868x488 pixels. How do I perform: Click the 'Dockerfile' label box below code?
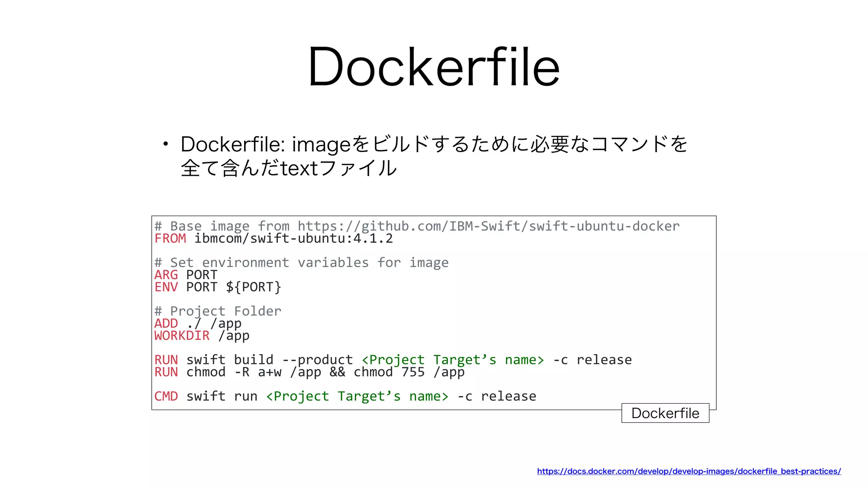pos(665,413)
